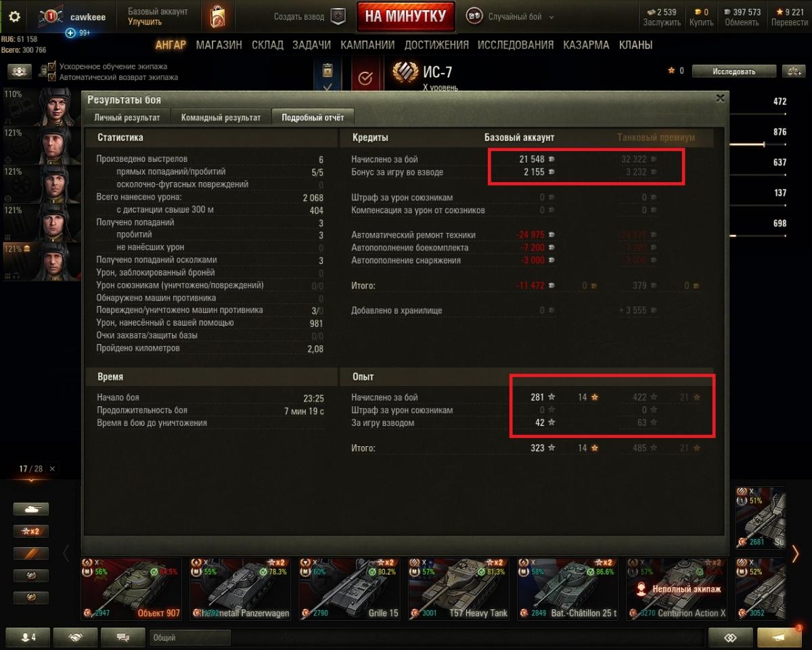Open the ИССЛЕДОВАНИЯ menu item

point(516,45)
